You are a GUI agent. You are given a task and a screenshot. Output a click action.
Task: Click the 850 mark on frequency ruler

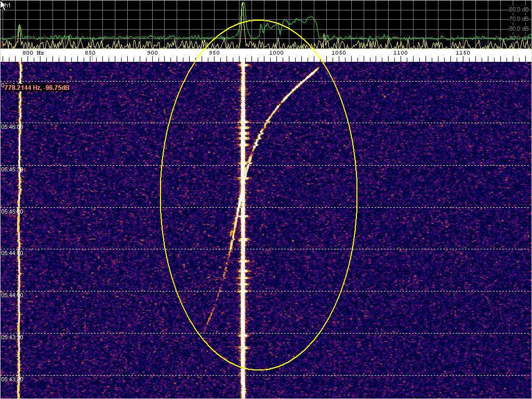click(x=90, y=53)
